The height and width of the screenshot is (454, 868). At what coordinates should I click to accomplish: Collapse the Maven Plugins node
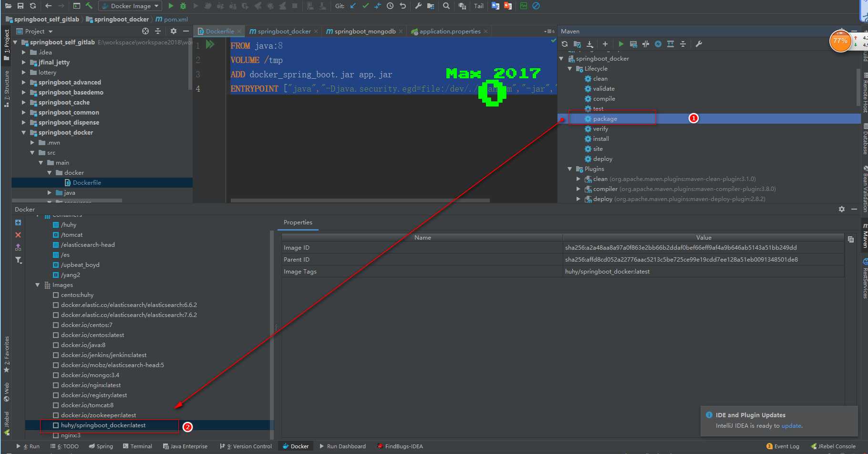tap(569, 169)
